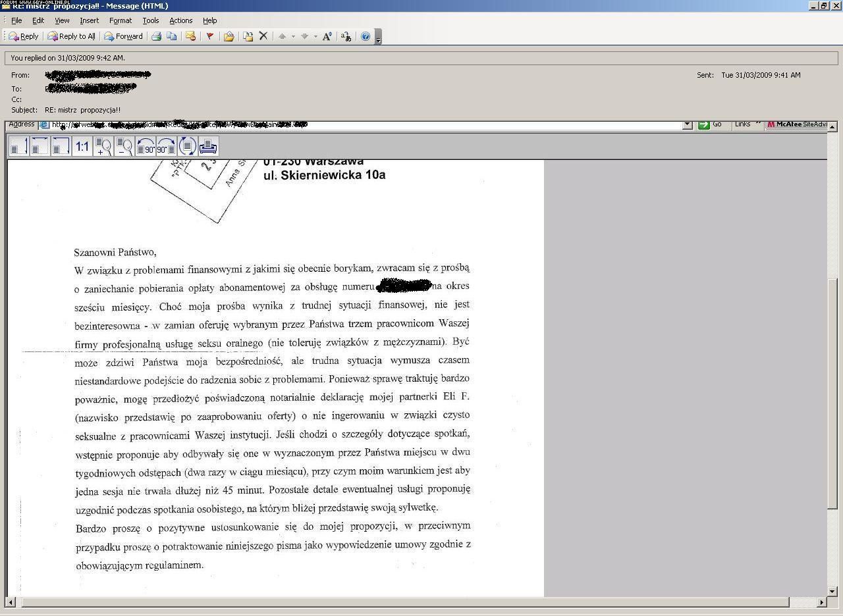
Task: Click the rotate 180° icon
Action: pyautogui.click(x=187, y=146)
